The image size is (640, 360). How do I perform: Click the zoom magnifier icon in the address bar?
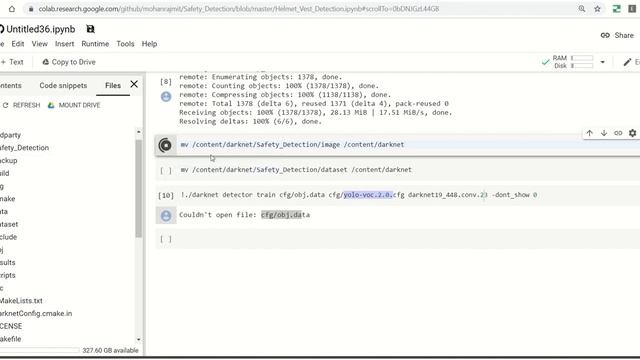(582, 9)
